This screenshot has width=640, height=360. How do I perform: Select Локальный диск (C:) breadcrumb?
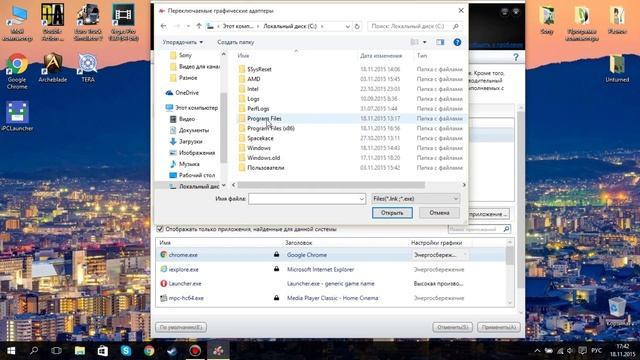coord(290,26)
